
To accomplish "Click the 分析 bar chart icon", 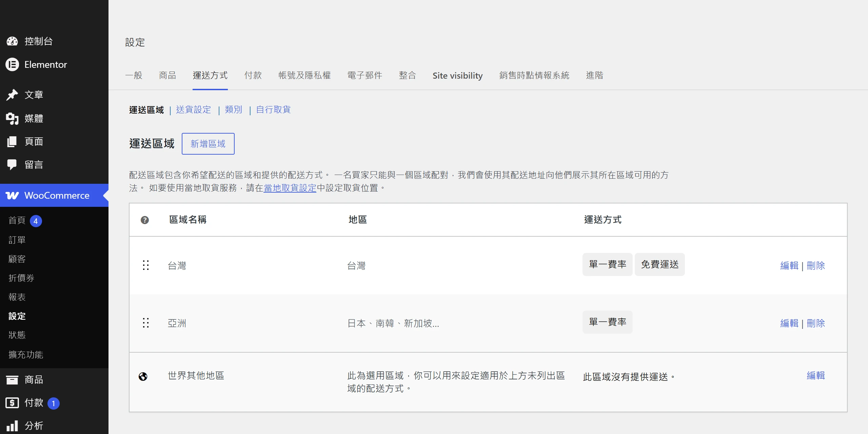I will (12, 426).
